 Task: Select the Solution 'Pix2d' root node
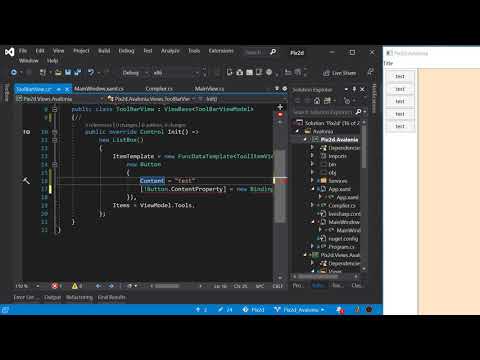pos(328,123)
